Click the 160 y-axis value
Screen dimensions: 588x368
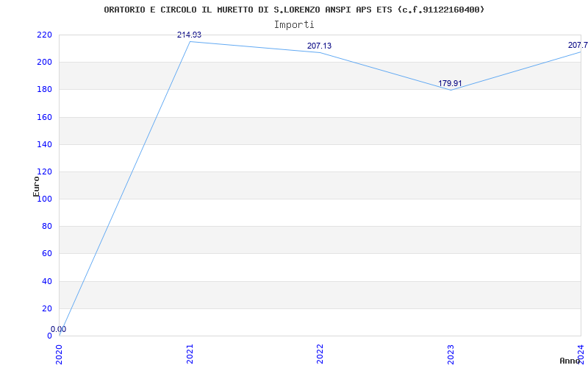point(44,117)
